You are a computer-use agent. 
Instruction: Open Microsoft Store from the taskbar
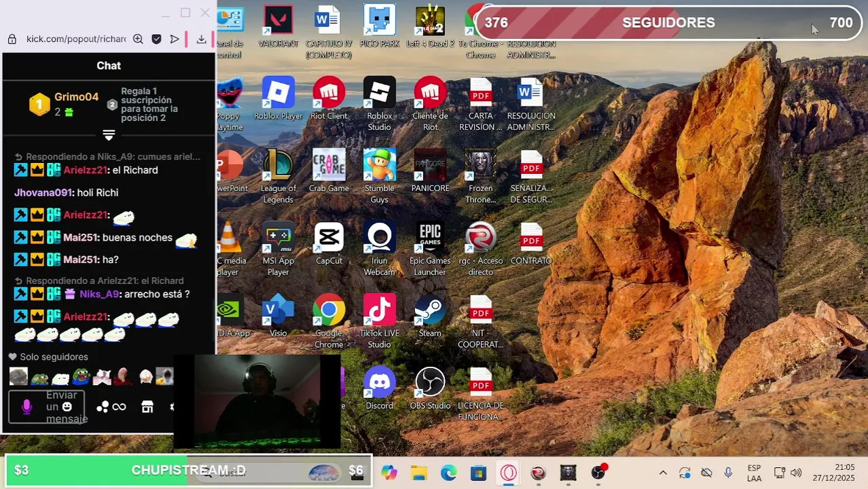pyautogui.click(x=479, y=473)
